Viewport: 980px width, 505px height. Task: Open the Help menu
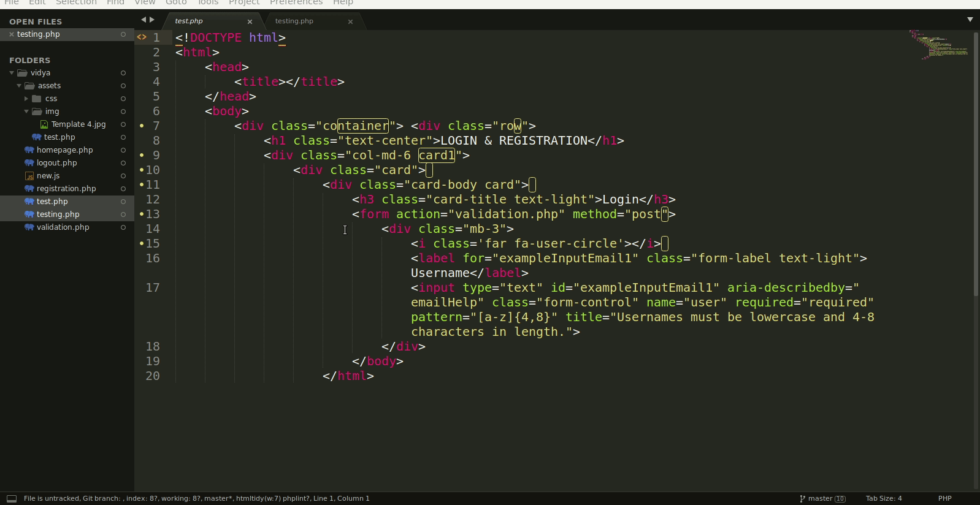pos(343,2)
